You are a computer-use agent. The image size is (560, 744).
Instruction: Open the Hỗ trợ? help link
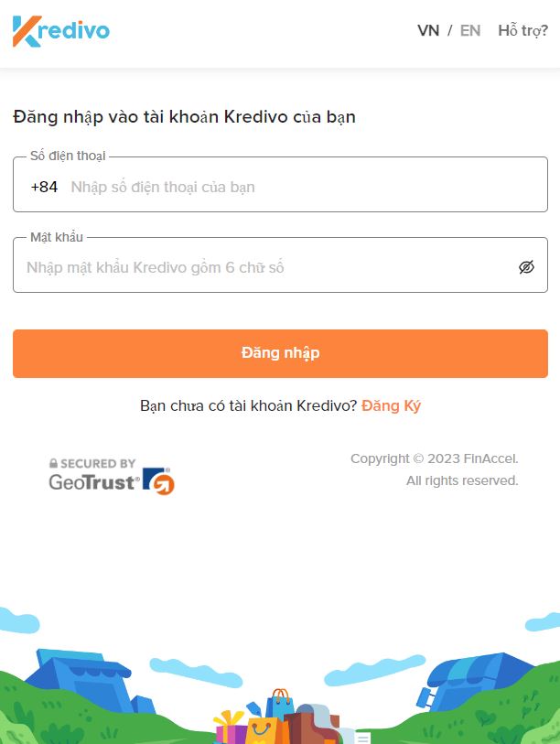[523, 31]
